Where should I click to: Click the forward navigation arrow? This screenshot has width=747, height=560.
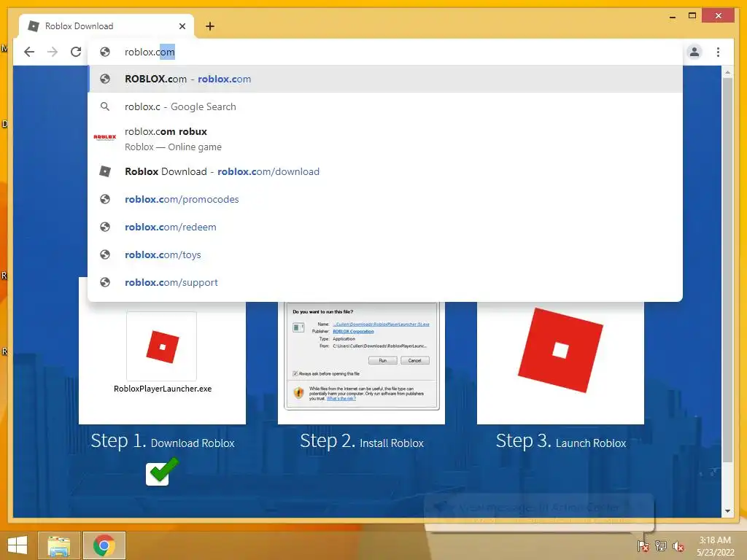53,52
